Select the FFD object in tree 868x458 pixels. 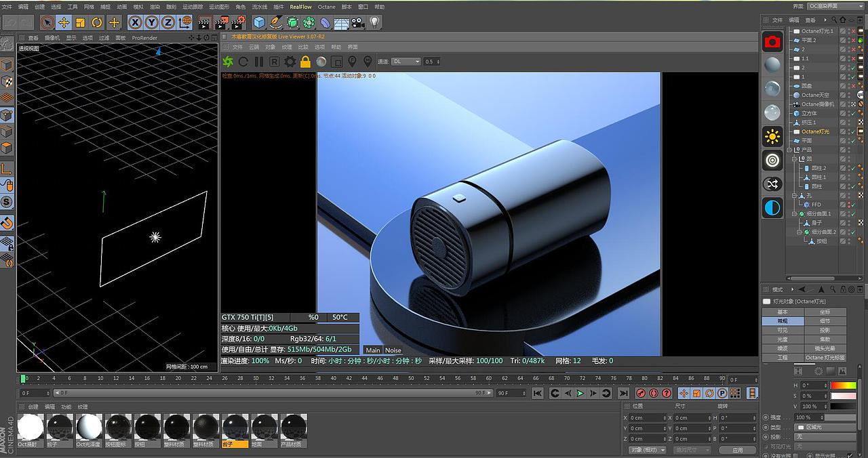click(x=816, y=205)
